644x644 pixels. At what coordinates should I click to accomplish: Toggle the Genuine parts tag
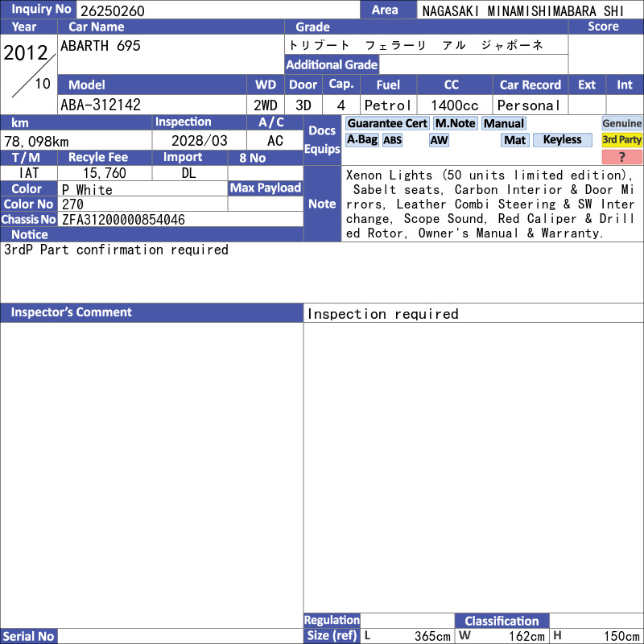pos(621,123)
